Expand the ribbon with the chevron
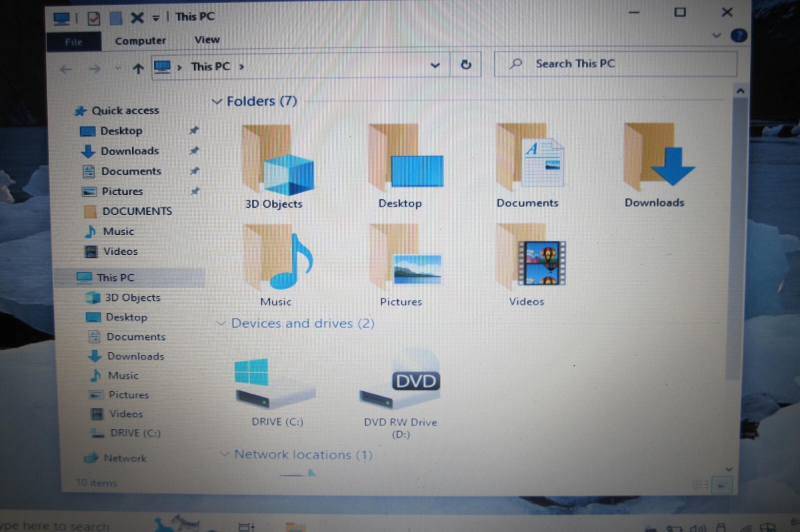 pyautogui.click(x=716, y=35)
